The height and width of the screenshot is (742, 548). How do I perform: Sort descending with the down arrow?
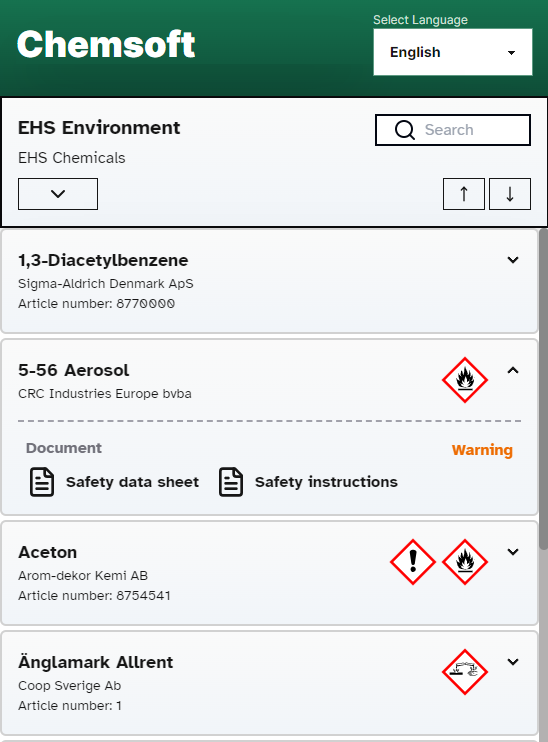click(x=510, y=194)
